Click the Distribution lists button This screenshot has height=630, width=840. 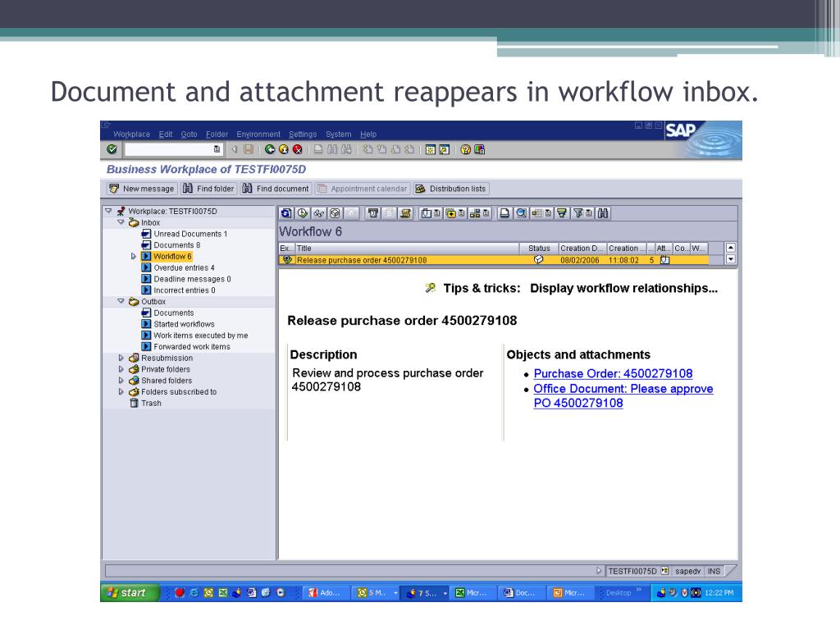pos(451,189)
